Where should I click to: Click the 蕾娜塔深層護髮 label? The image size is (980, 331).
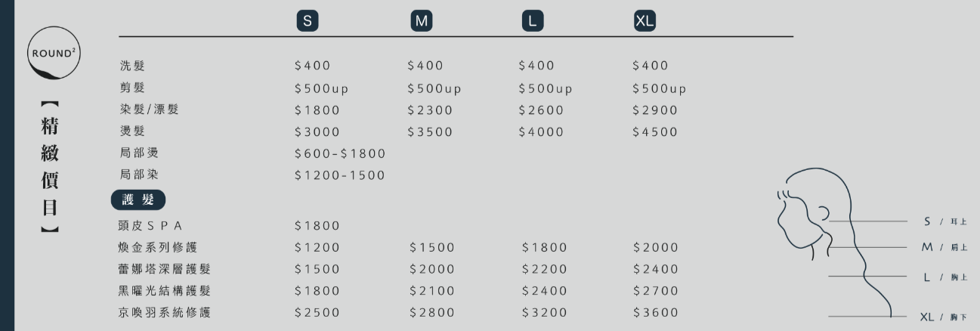[165, 269]
